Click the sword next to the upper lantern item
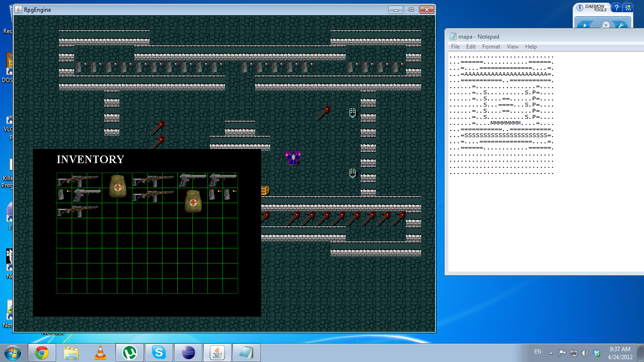Image resolution: width=644 pixels, height=362 pixels. [x=323, y=113]
